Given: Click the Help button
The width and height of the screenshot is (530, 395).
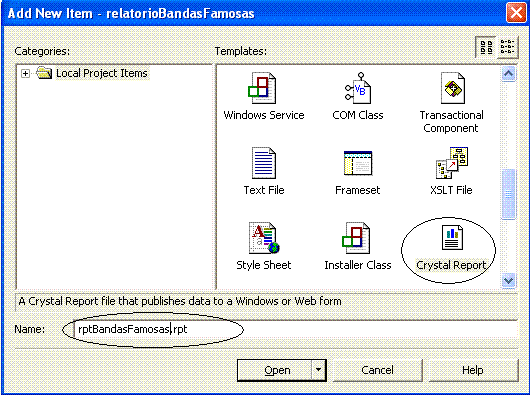Looking at the screenshot, I should coord(473,370).
